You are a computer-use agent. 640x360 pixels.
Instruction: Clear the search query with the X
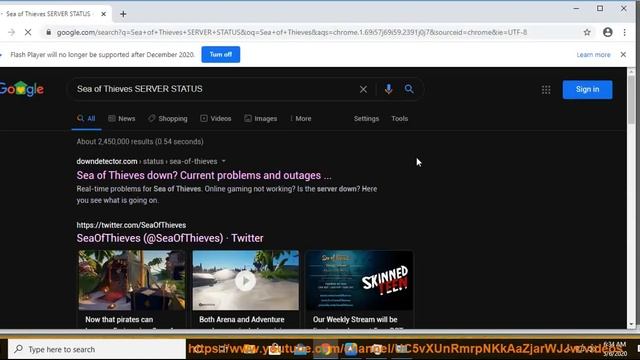(x=363, y=89)
